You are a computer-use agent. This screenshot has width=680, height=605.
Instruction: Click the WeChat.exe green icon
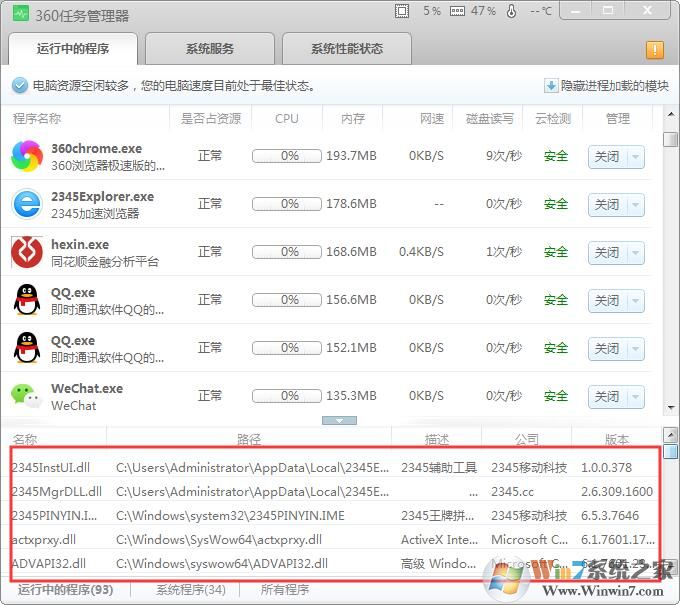tap(27, 396)
